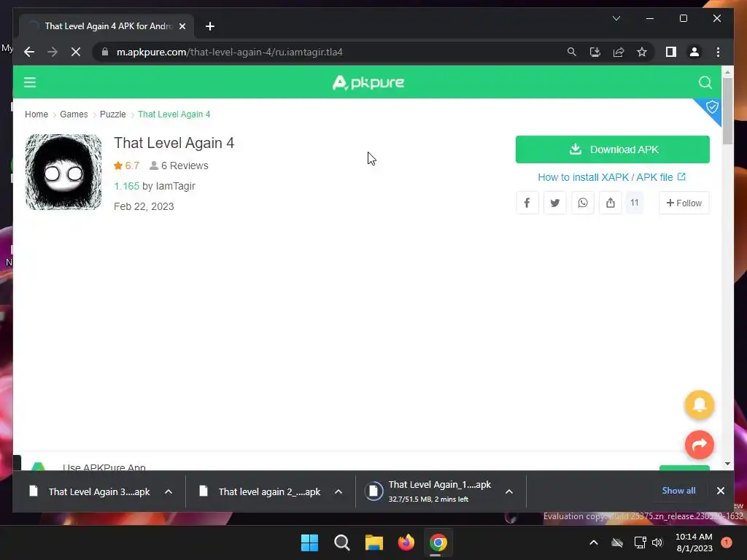Share app on Twitter
Viewport: 747px width, 560px height.
554,203
